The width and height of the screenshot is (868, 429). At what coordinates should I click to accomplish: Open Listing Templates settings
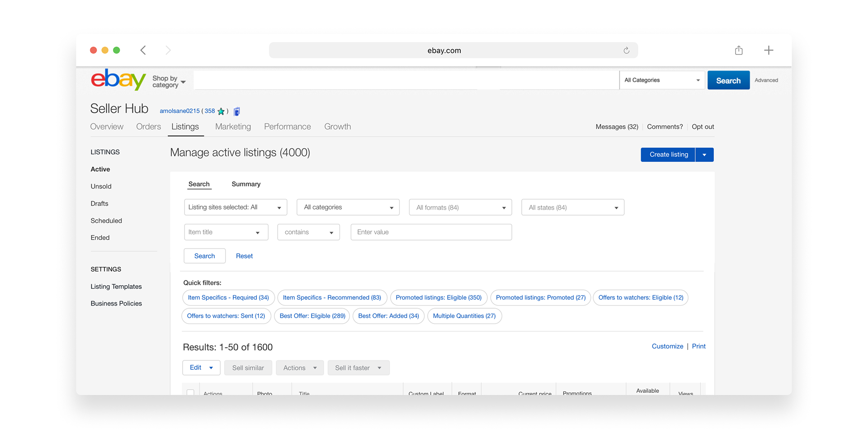click(x=116, y=287)
